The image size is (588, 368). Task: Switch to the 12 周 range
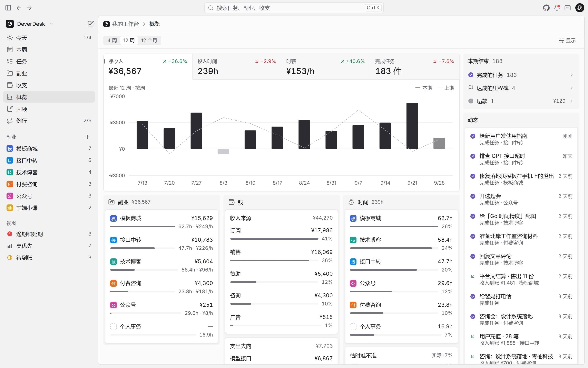coord(129,40)
